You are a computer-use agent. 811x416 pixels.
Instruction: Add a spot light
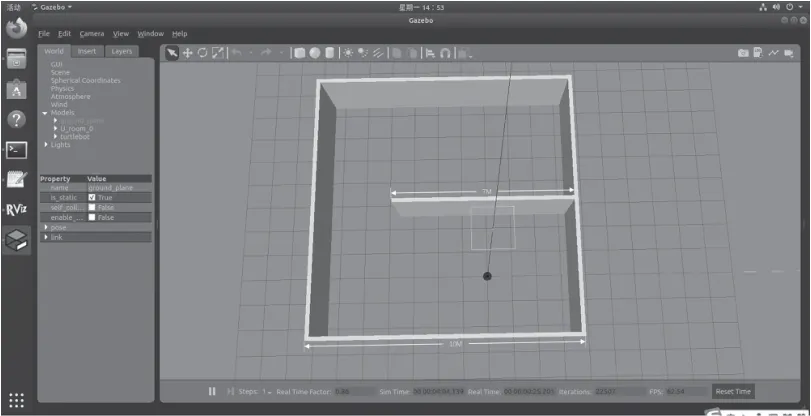(363, 53)
